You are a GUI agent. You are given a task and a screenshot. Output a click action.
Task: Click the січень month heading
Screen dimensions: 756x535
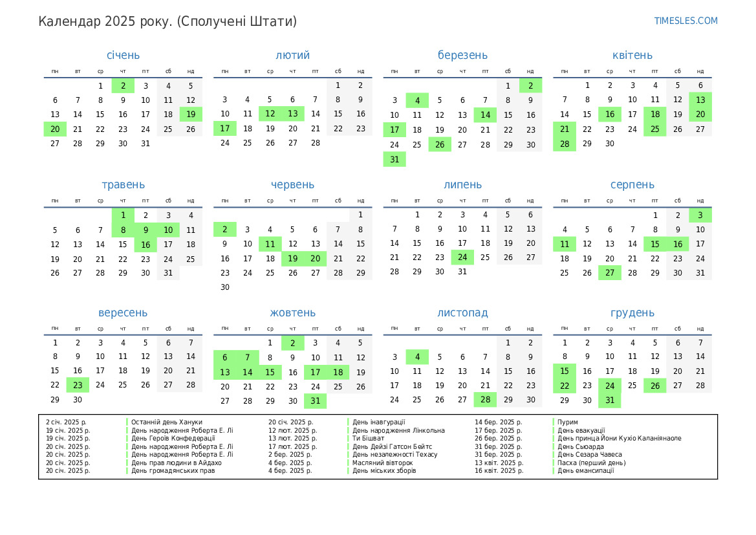(123, 56)
